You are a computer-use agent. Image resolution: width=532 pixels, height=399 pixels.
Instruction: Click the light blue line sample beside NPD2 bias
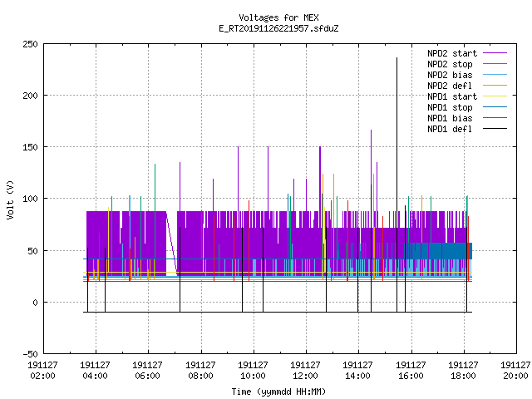point(495,74)
